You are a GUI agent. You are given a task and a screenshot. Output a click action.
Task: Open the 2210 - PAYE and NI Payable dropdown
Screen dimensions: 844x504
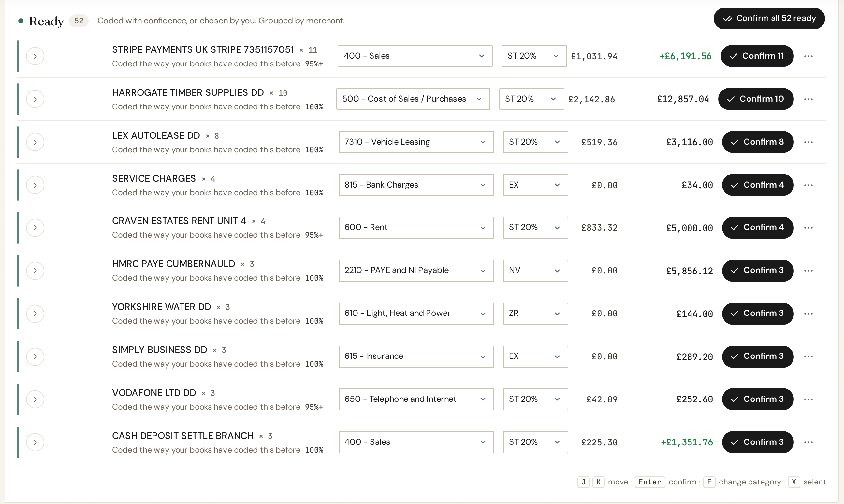coord(416,271)
